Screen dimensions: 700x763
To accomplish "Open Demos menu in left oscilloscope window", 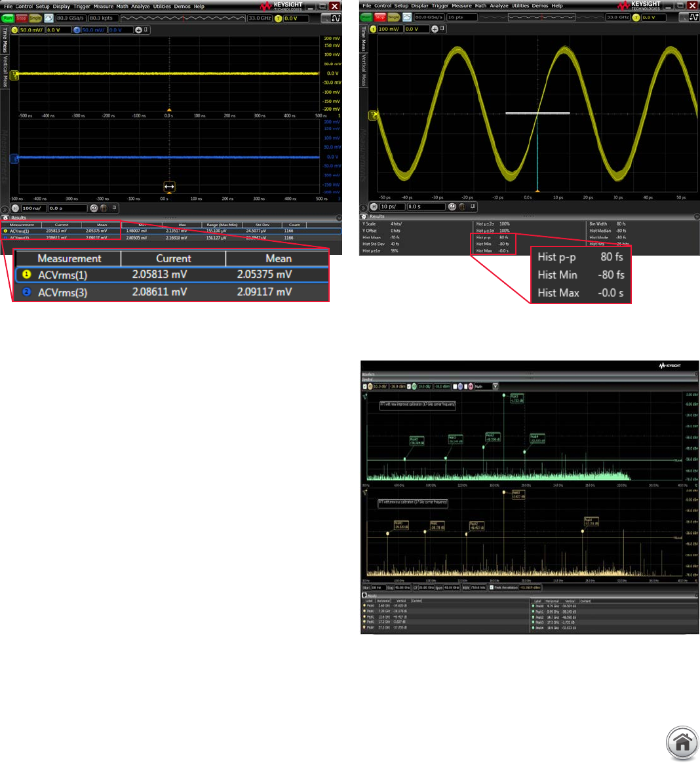I will (182, 7).
